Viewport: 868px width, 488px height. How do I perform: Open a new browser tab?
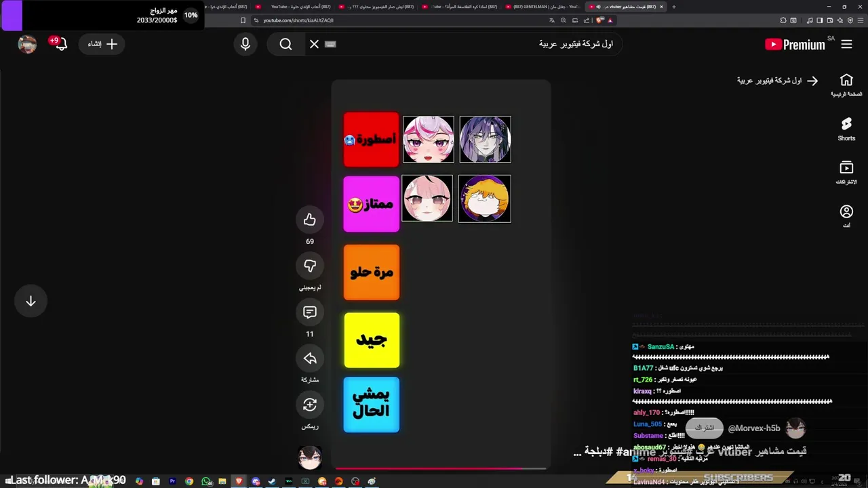point(673,7)
